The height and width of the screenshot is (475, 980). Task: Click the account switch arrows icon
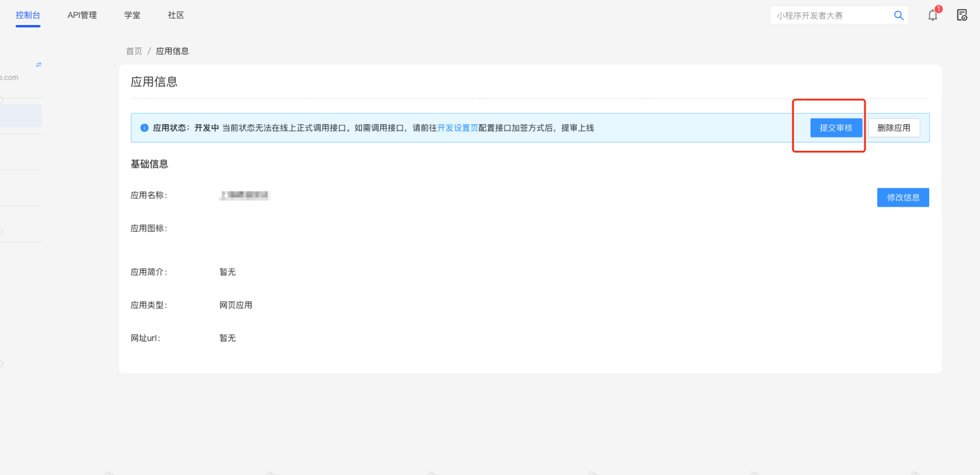(x=39, y=65)
